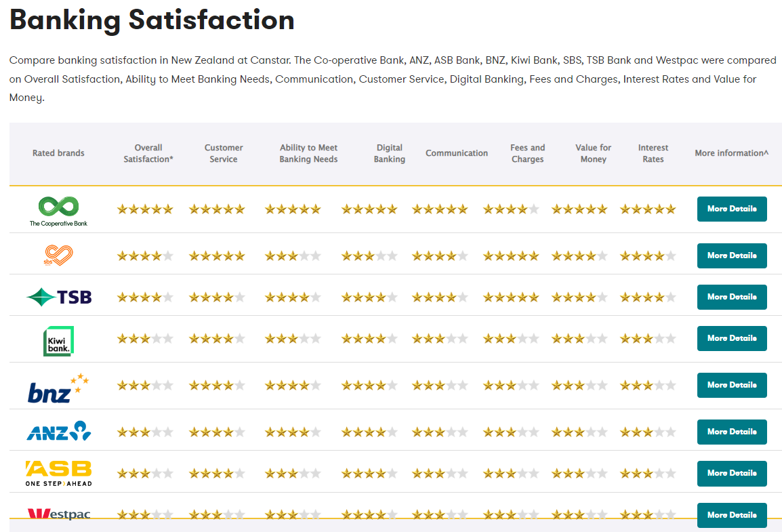Viewport: 782px width, 532px height.
Task: Open More Details for ASB
Action: (x=732, y=473)
